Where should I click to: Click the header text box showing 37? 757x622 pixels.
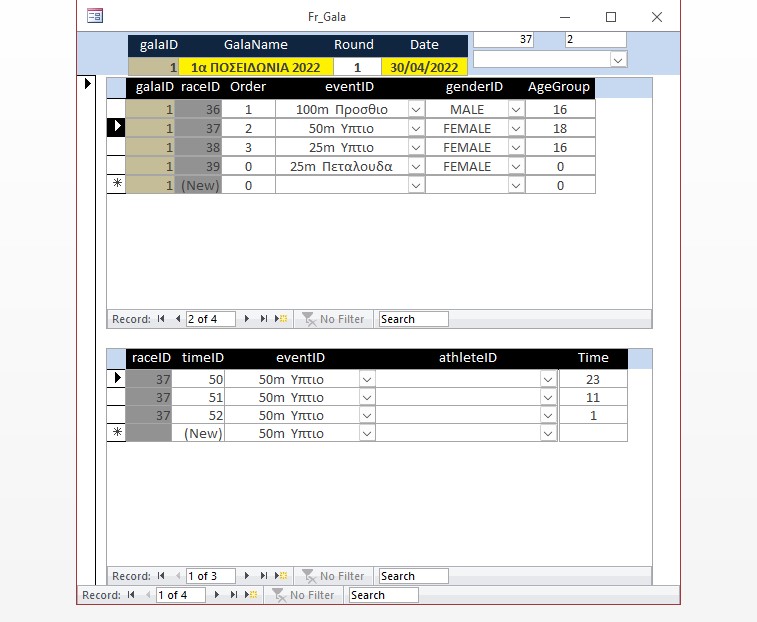(x=504, y=40)
